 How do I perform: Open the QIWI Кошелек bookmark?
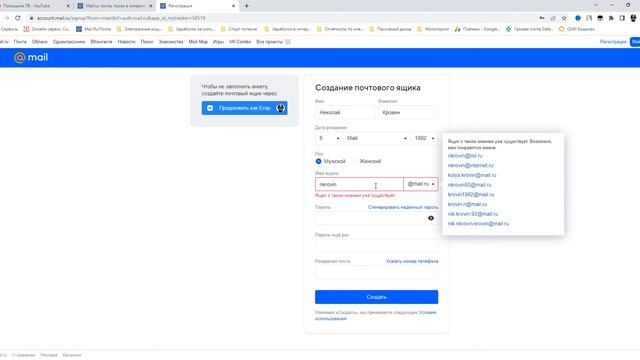click(x=576, y=29)
